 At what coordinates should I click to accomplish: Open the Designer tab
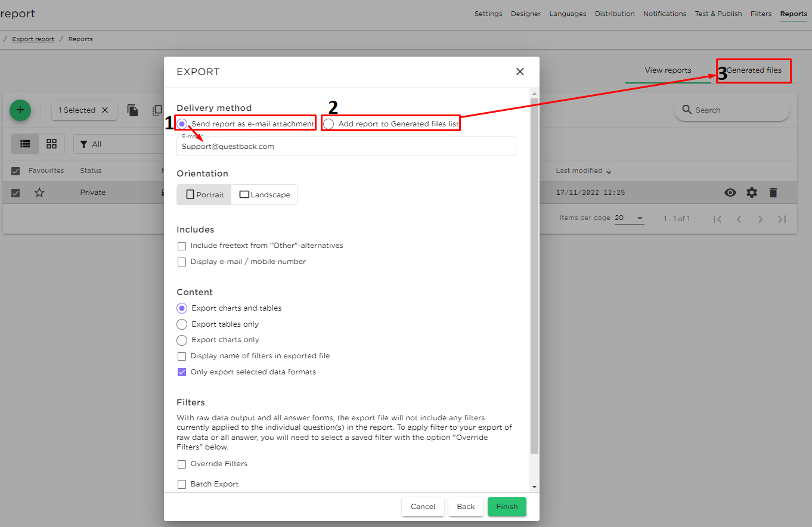click(x=526, y=14)
